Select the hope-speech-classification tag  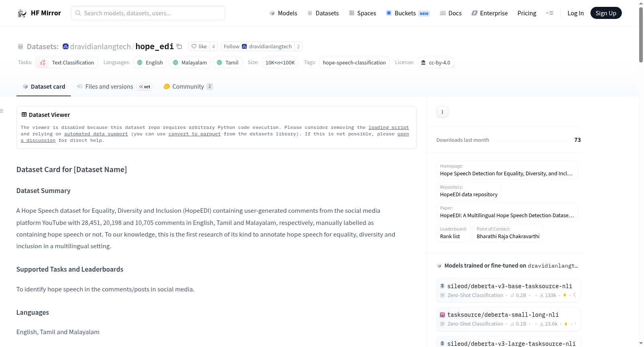(x=354, y=63)
